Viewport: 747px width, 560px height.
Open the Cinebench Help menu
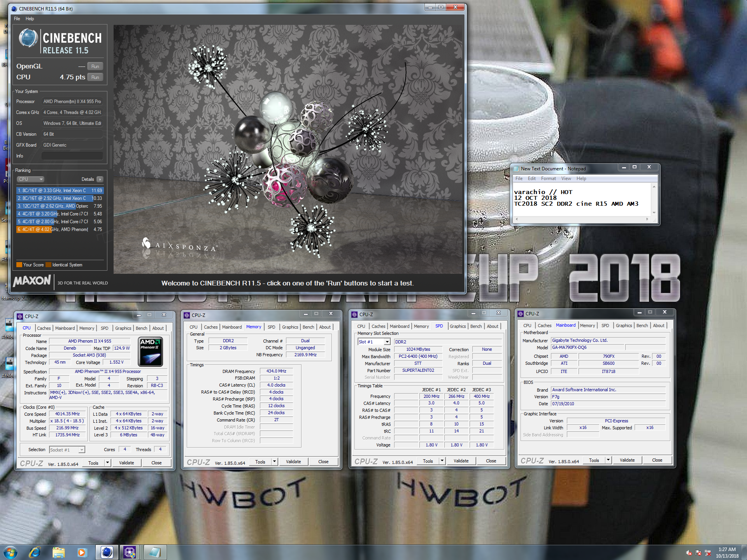30,19
